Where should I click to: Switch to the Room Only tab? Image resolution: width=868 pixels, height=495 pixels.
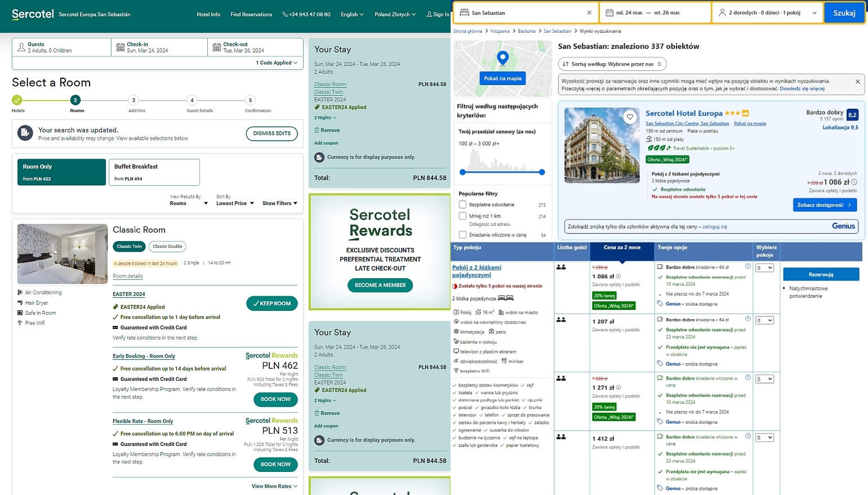click(61, 172)
